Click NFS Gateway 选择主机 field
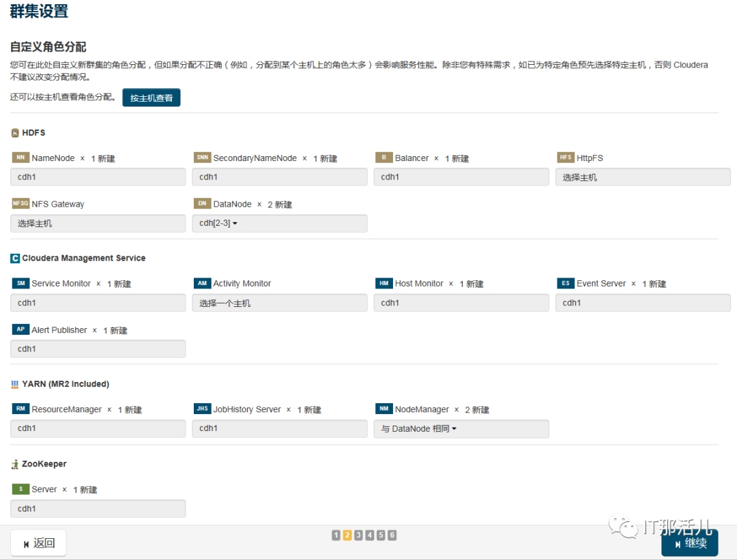The height and width of the screenshot is (560, 737). coord(98,223)
